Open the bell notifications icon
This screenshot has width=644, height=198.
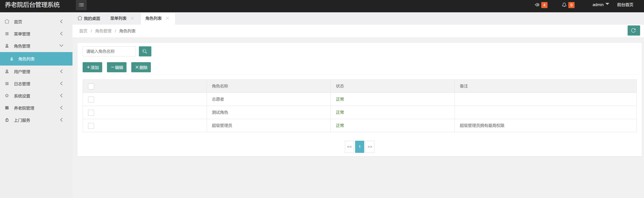click(564, 5)
